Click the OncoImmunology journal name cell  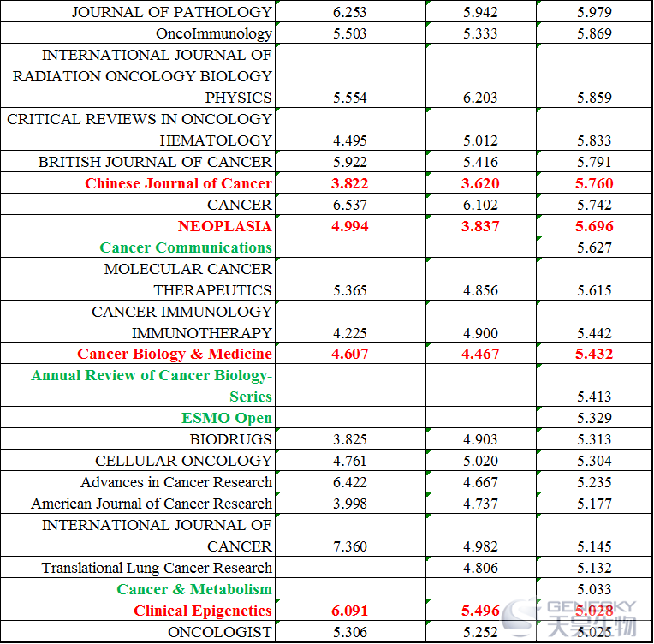pyautogui.click(x=138, y=33)
